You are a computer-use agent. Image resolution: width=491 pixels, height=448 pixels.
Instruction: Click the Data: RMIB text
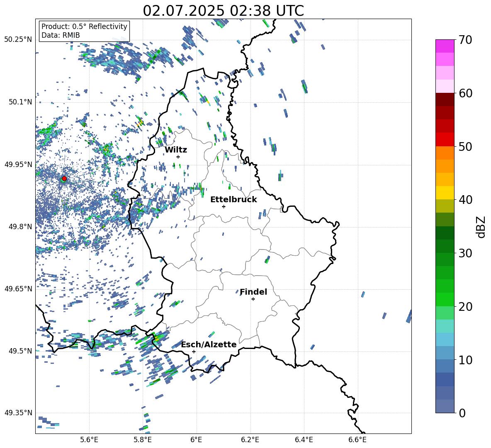[61, 35]
